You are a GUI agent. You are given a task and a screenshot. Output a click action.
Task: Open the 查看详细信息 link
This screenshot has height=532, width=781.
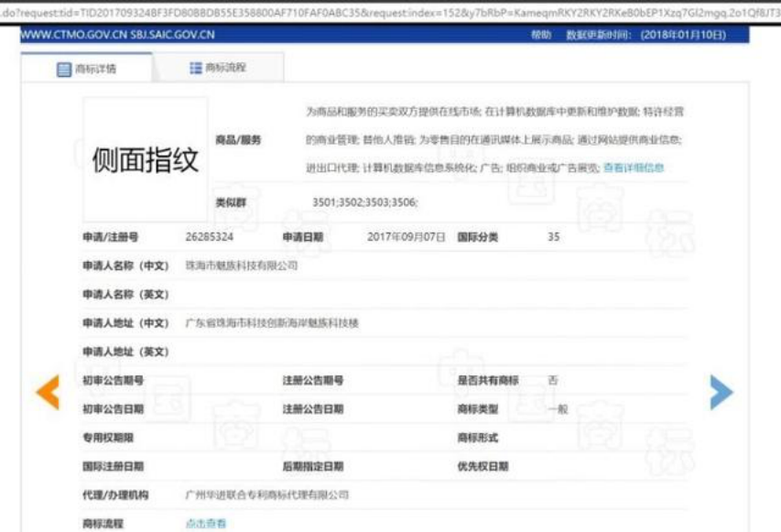click(x=634, y=168)
